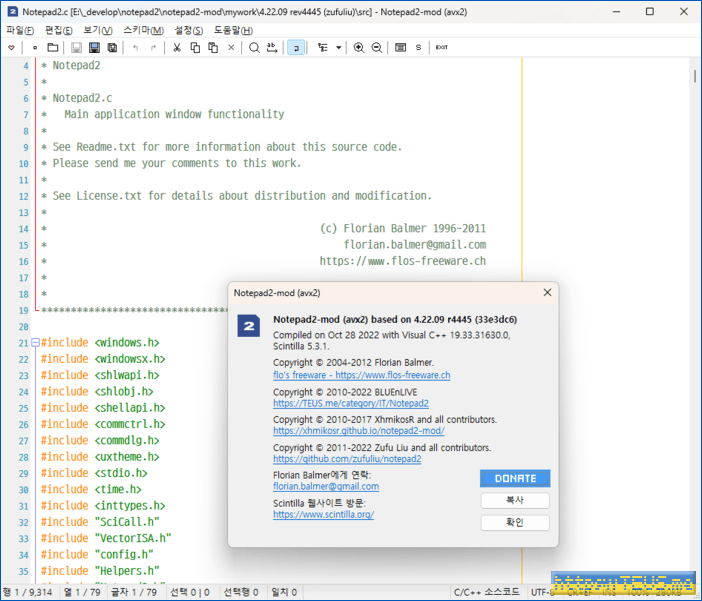
Task: Click the dark floppy Save As icon
Action: point(94,47)
